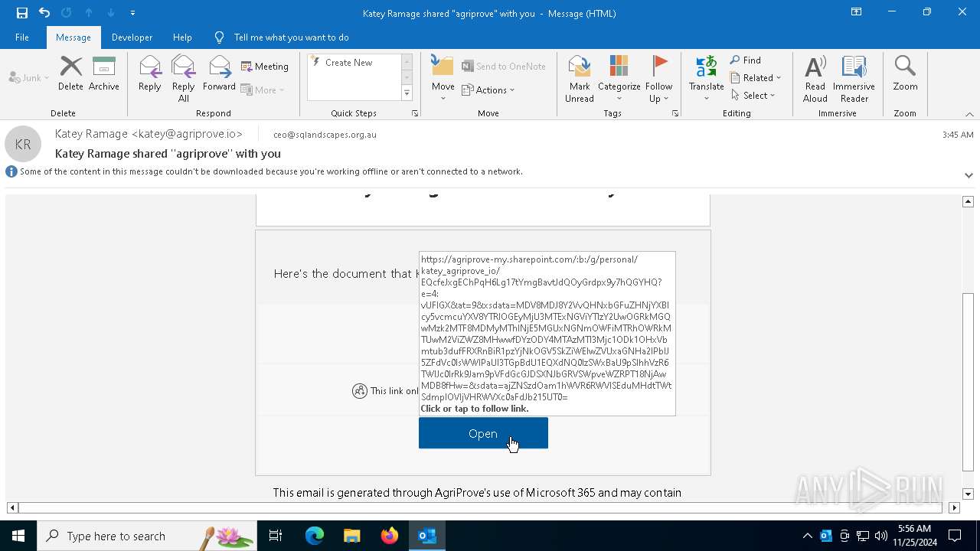This screenshot has width=980, height=551.
Task: Translate the message
Action: (x=706, y=79)
